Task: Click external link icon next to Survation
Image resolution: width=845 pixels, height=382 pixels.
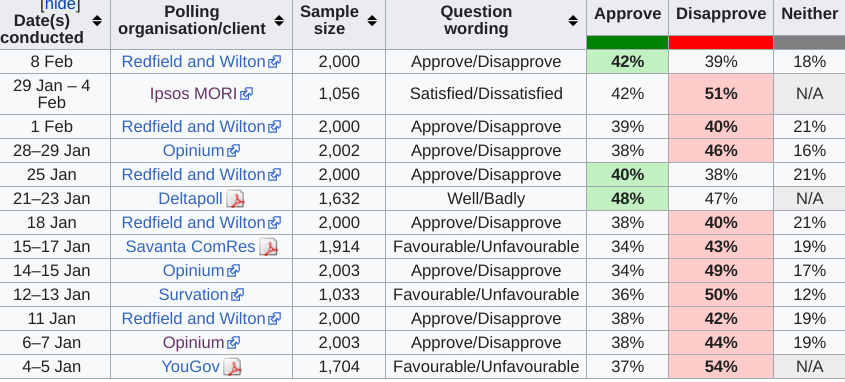Action: pyautogui.click(x=238, y=295)
